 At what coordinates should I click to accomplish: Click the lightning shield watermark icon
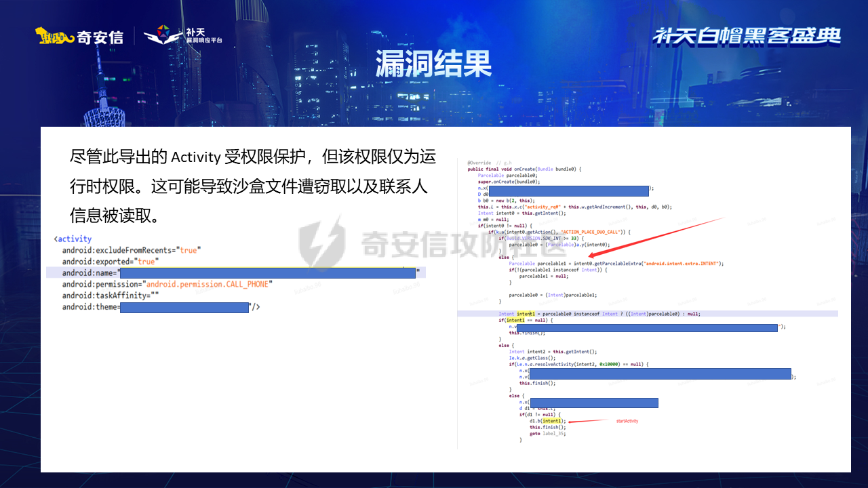321,241
